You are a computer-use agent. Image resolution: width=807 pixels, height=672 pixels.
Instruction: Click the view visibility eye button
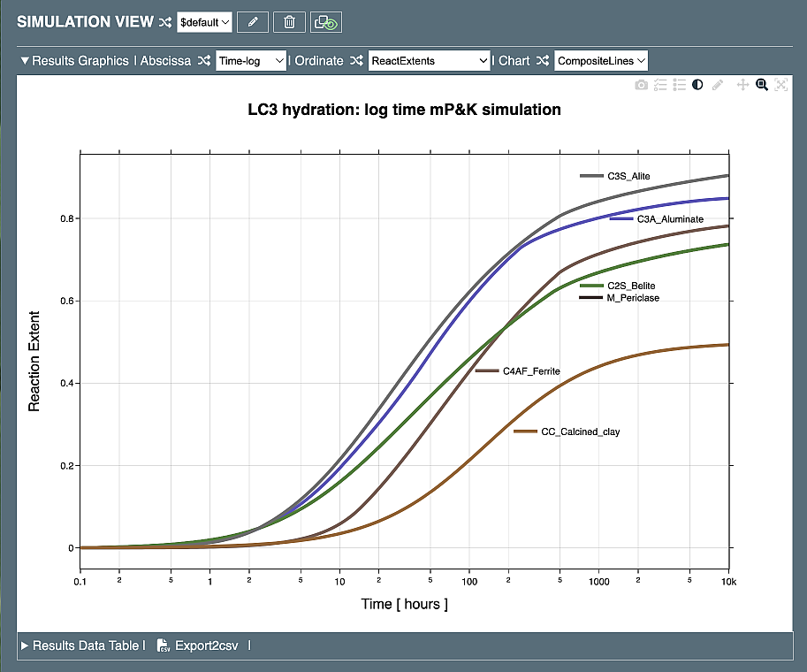[x=326, y=22]
